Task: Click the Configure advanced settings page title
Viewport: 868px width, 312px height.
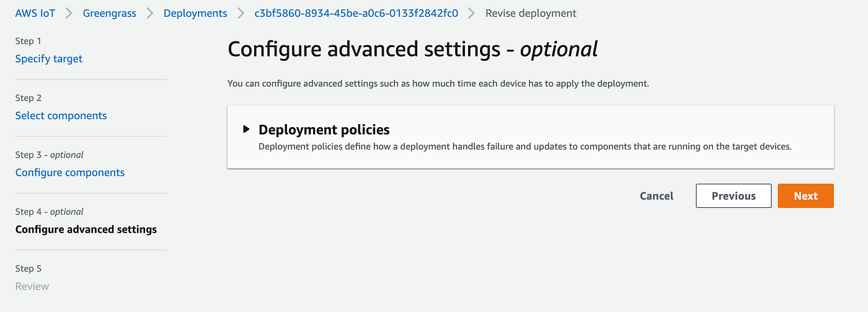Action: pyautogui.click(x=413, y=50)
